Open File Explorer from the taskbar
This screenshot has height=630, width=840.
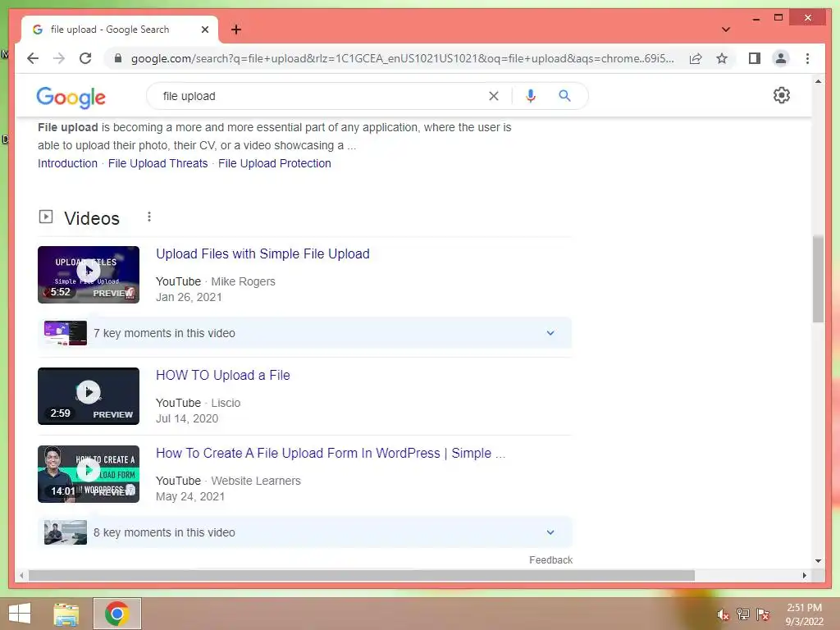pos(66,614)
